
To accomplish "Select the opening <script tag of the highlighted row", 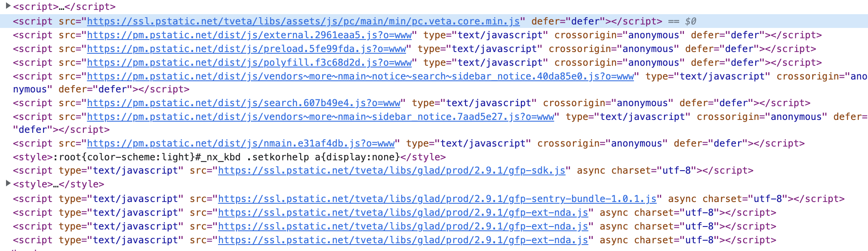I will [x=33, y=21].
